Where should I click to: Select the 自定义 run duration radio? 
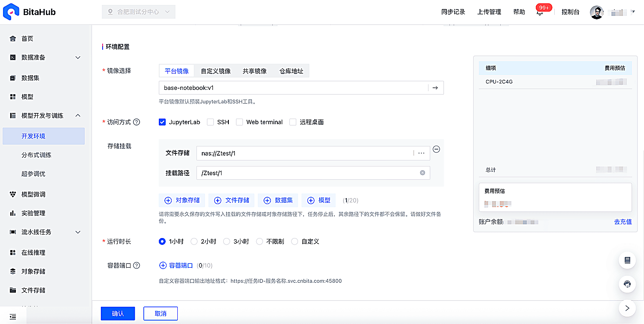click(x=295, y=241)
